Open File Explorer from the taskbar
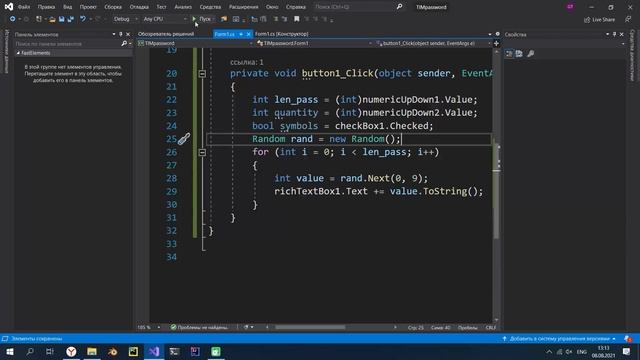Image resolution: width=640 pixels, height=360 pixels. click(92, 351)
